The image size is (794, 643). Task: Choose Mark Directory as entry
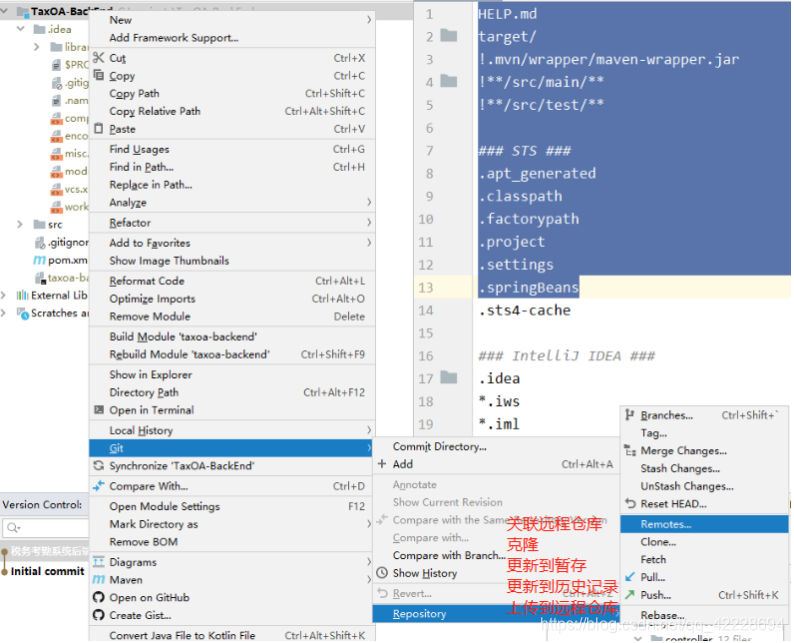[232, 524]
